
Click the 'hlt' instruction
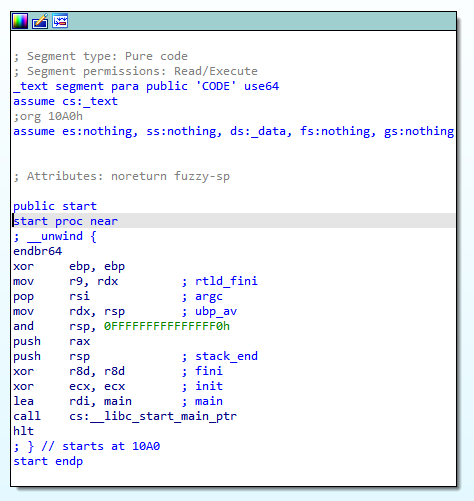[x=23, y=431]
